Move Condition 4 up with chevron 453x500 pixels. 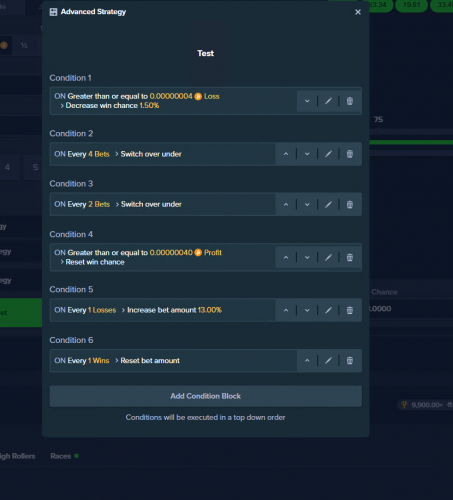click(x=286, y=257)
